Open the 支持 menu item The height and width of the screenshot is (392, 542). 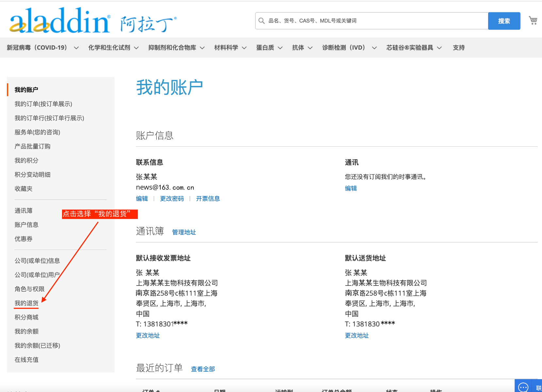(x=458, y=48)
